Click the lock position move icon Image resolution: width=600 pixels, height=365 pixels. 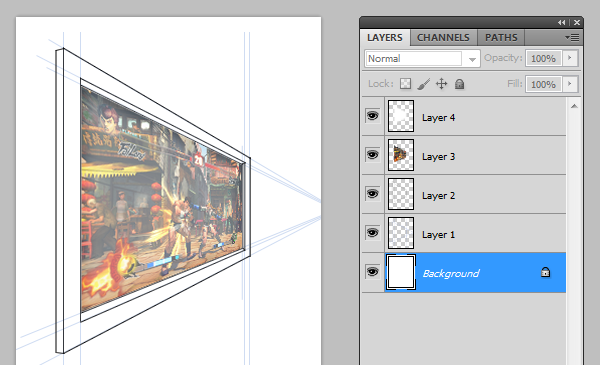click(x=442, y=83)
